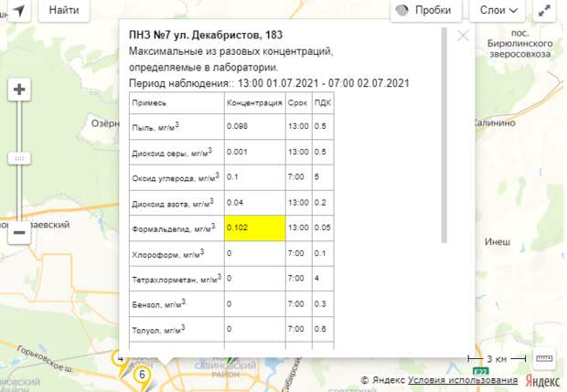Click the popup vertical scrollbar
This screenshot has width=567, height=392.
(x=445, y=137)
